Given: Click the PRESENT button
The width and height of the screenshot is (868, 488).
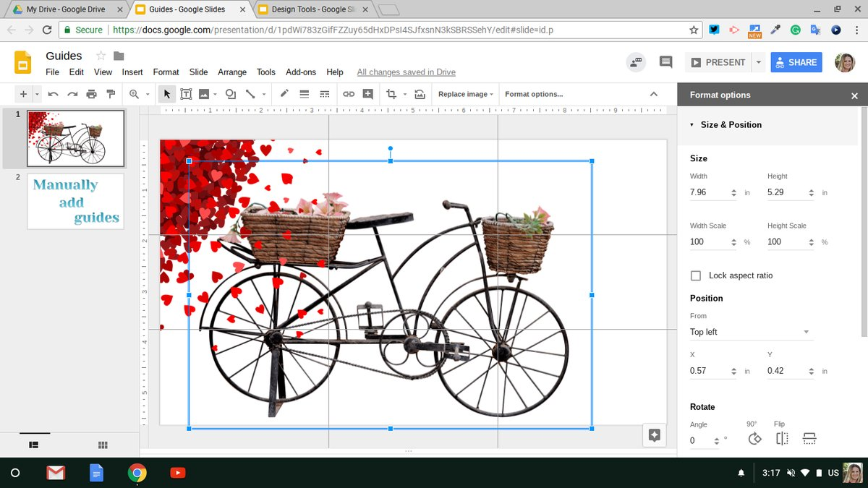Looking at the screenshot, I should pos(718,62).
